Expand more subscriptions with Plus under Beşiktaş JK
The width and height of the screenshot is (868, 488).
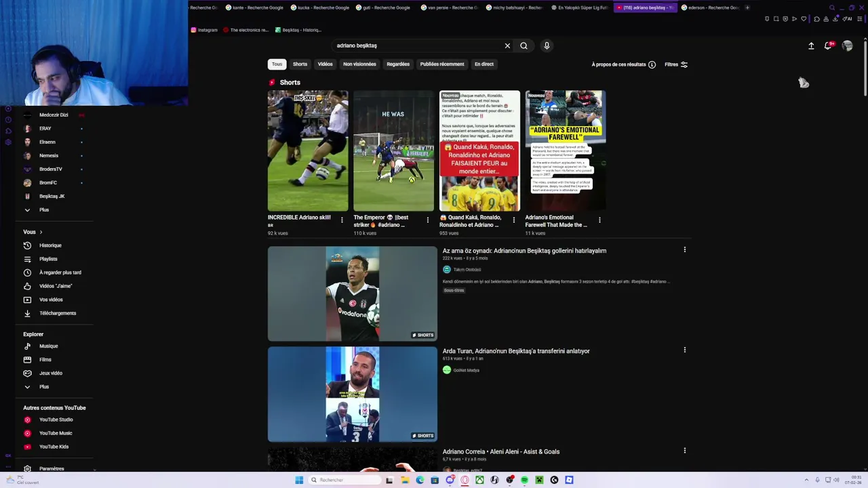[44, 209]
